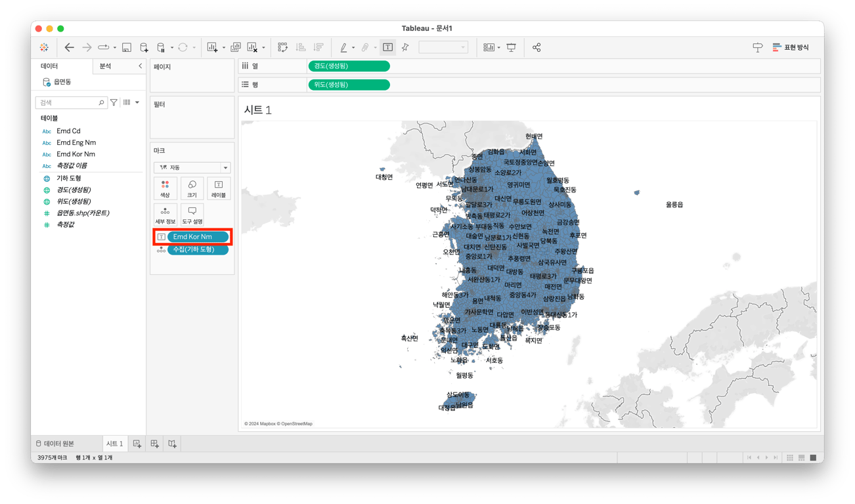Viewport: 855px width, 504px height.
Task: Click the New dashboard icon
Action: 154,444
